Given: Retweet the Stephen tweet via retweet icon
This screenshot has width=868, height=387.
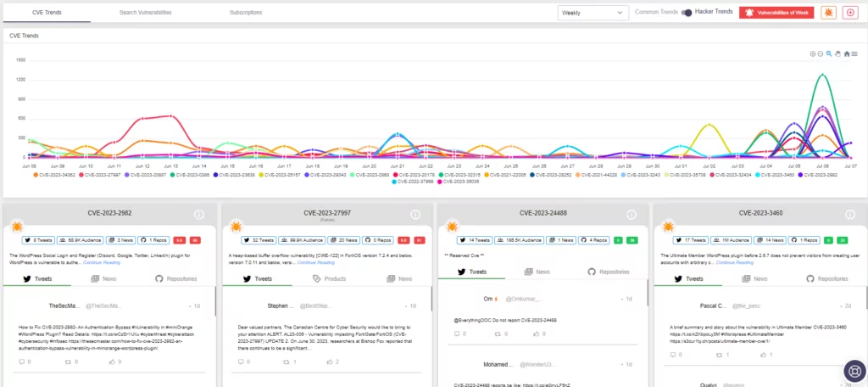Looking at the screenshot, I should click(287, 362).
